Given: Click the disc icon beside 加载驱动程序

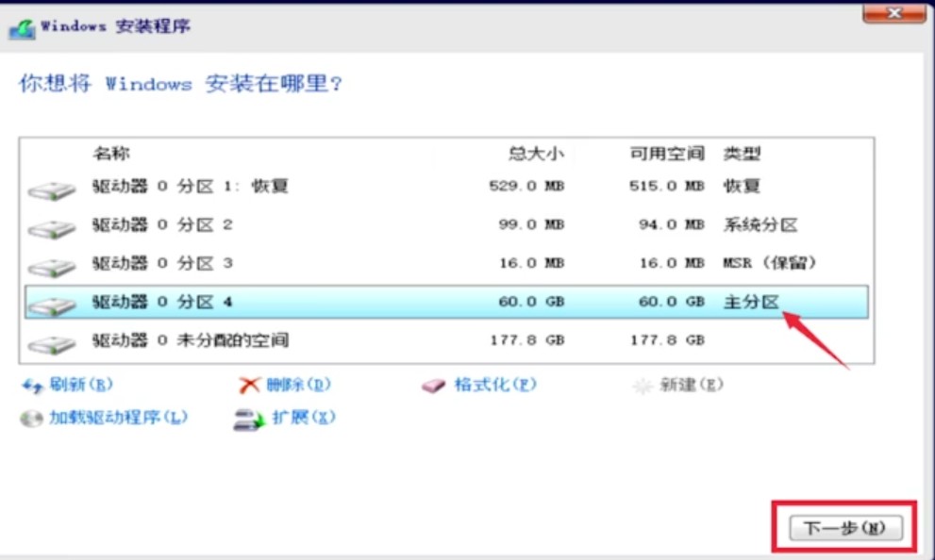Looking at the screenshot, I should (30, 419).
